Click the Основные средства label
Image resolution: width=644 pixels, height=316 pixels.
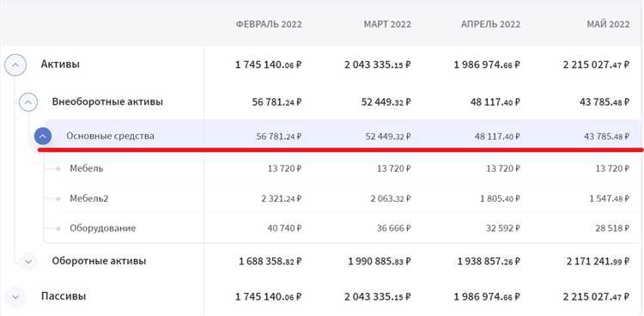point(111,136)
